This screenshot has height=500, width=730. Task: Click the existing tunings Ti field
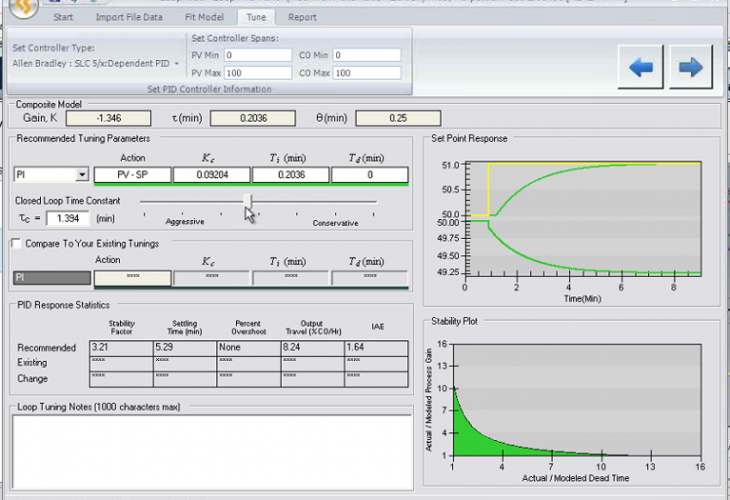(291, 278)
